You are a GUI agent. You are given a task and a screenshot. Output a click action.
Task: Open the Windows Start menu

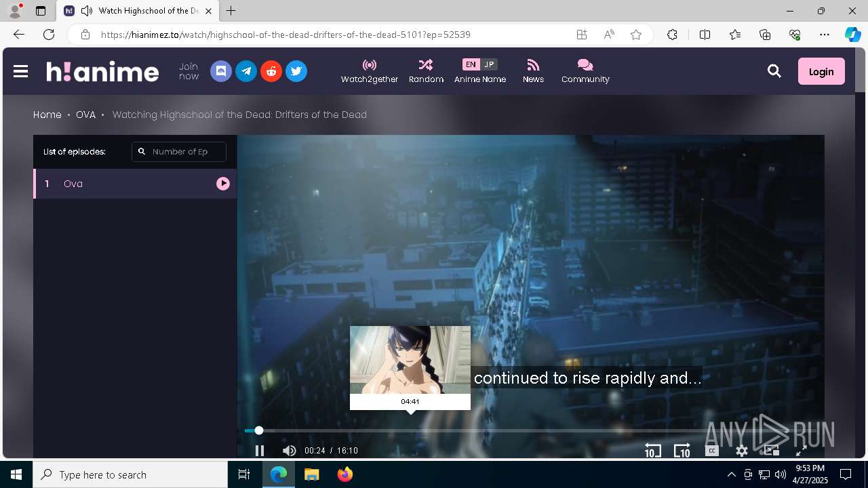(16, 474)
